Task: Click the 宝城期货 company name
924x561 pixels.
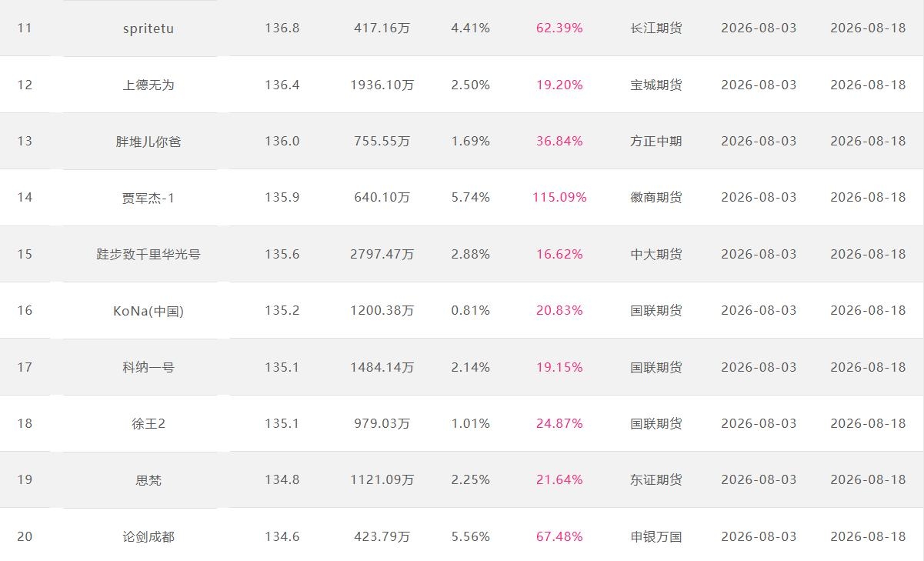Action: click(656, 85)
